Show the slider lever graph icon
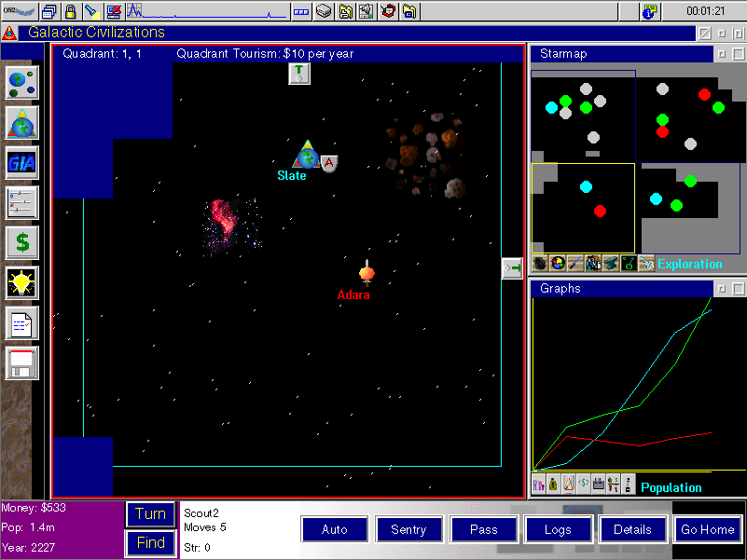This screenshot has height=560, width=747. (x=628, y=485)
